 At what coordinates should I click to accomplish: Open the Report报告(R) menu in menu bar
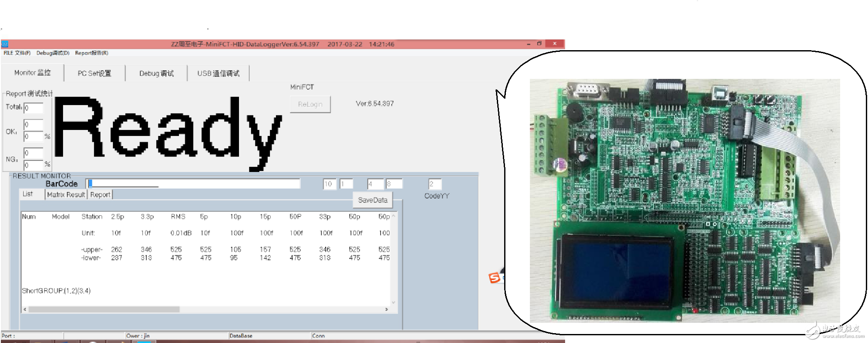pos(91,53)
